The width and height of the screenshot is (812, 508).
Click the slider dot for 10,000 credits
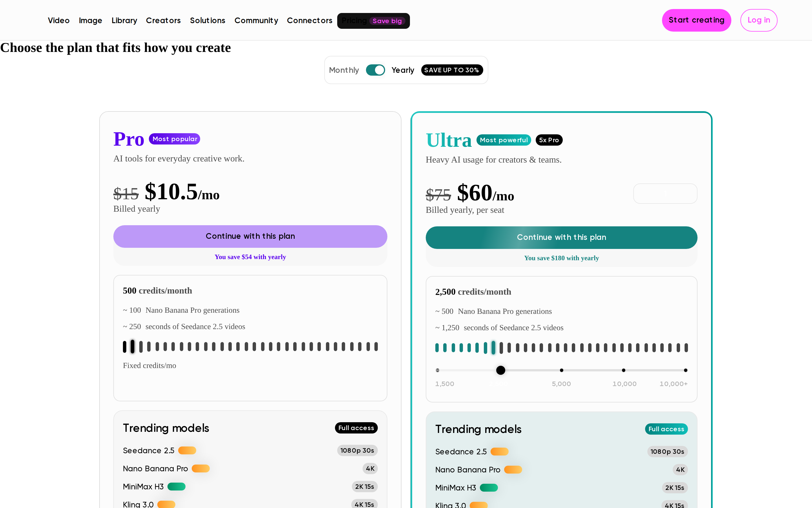point(623,370)
